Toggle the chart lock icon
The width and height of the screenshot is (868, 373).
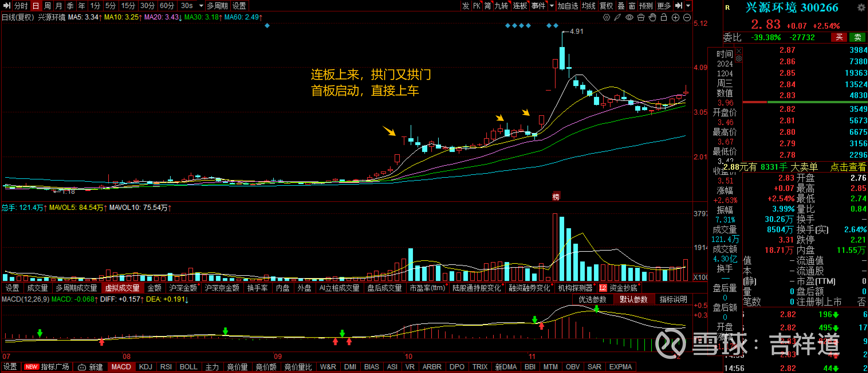[664, 17]
